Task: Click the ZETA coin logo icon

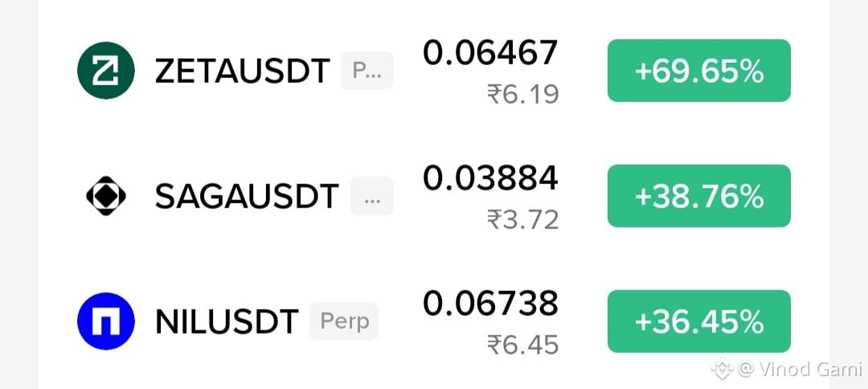Action: [106, 70]
